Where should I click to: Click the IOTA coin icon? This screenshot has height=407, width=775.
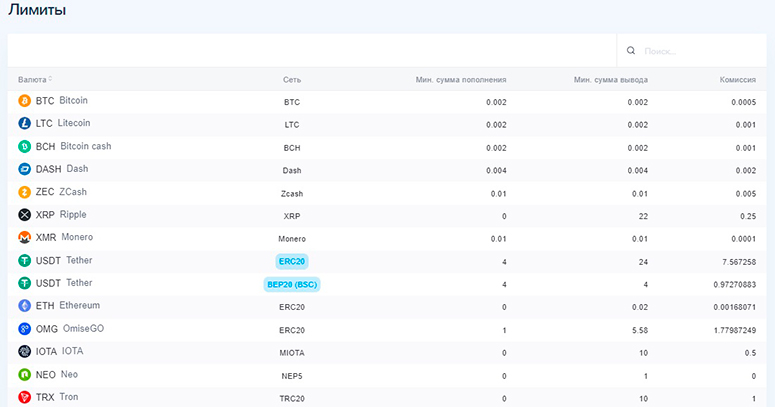point(24,352)
